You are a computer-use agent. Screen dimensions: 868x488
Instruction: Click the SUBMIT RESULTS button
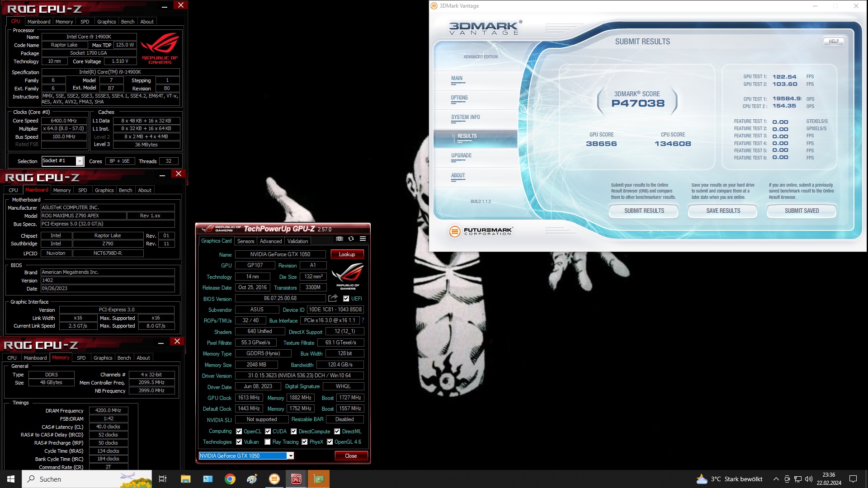644,211
